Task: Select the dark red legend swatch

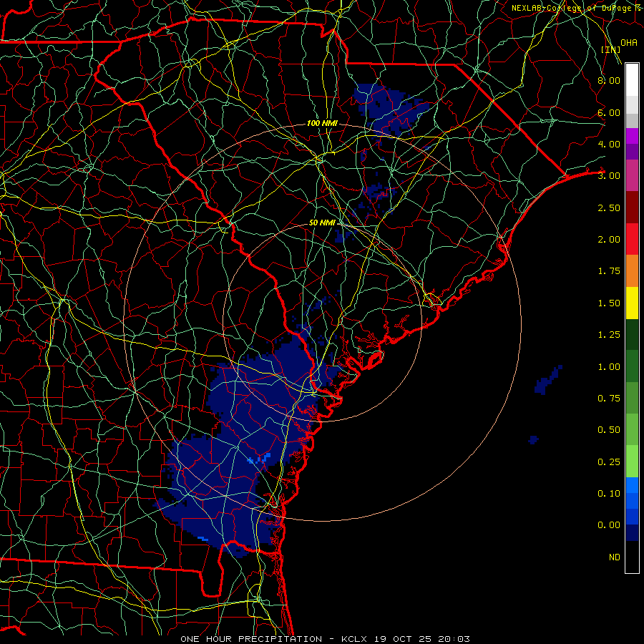Action: [632, 208]
